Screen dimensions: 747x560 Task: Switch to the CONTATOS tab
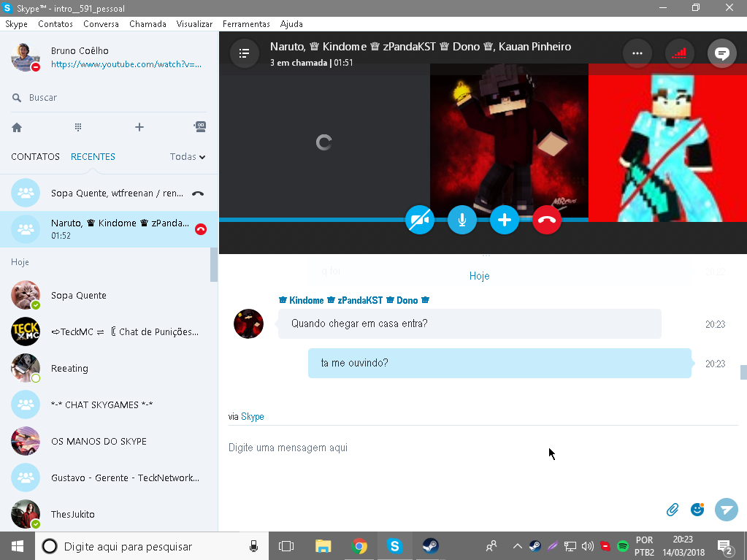coord(35,157)
